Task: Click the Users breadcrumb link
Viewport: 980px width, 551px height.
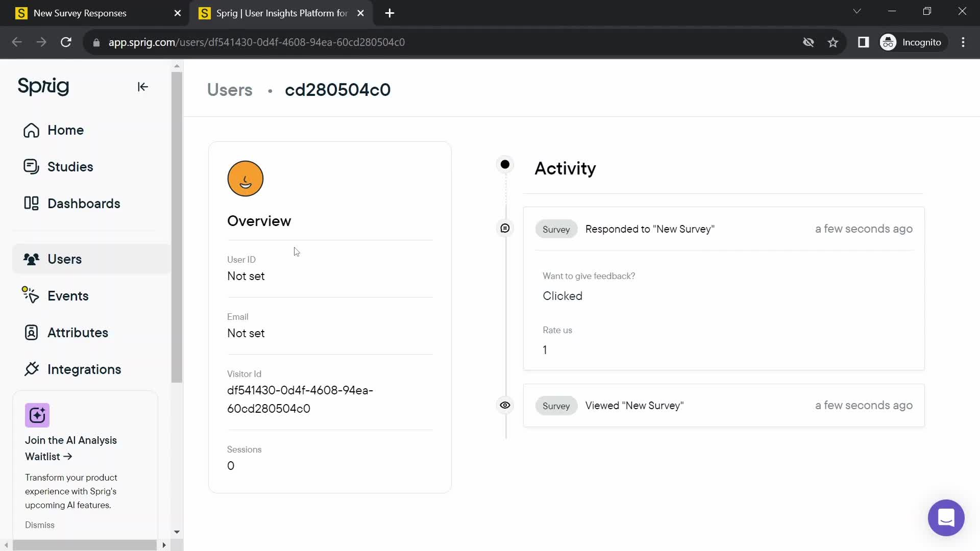Action: [230, 90]
